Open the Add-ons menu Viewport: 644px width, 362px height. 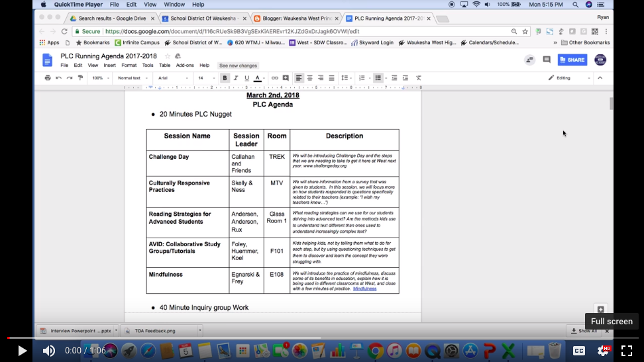[185, 66]
